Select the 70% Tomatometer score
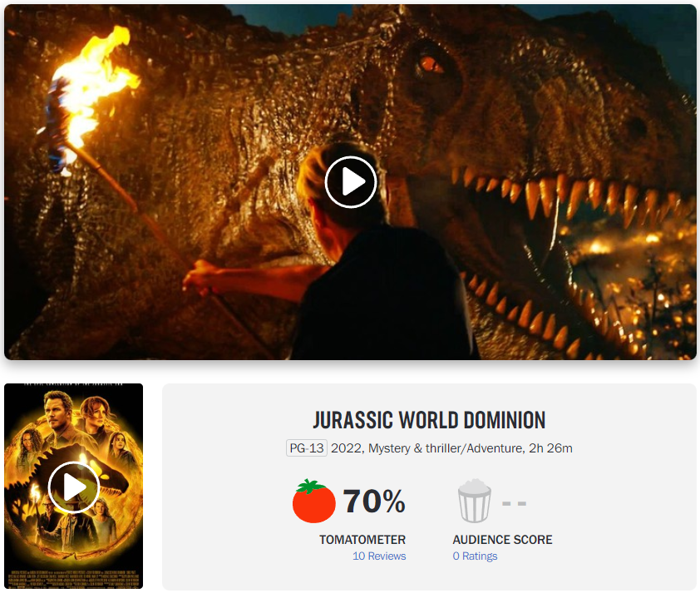700x603 pixels. (374, 502)
